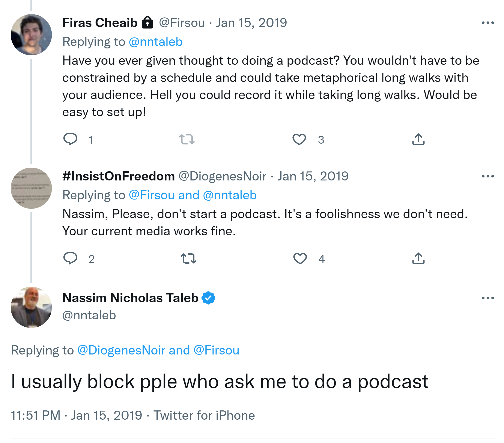Image resolution: width=504 pixels, height=443 pixels.
Task: Retweet Firas Cheaib's tweet
Action: [187, 139]
